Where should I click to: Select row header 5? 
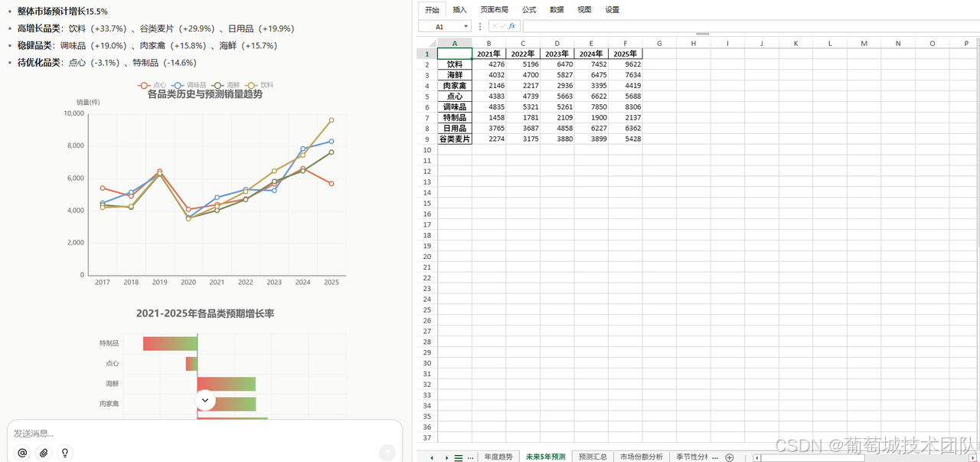tap(426, 97)
